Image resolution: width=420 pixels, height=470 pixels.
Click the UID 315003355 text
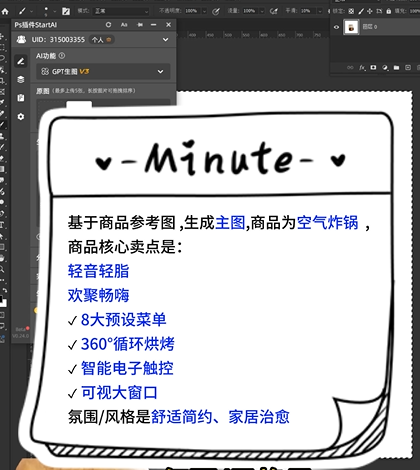pyautogui.click(x=58, y=40)
